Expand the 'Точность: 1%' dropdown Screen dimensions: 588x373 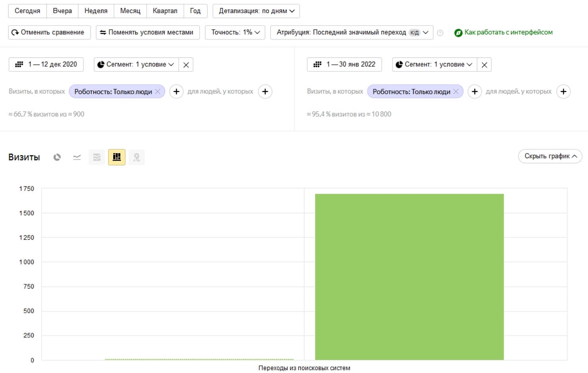point(235,33)
